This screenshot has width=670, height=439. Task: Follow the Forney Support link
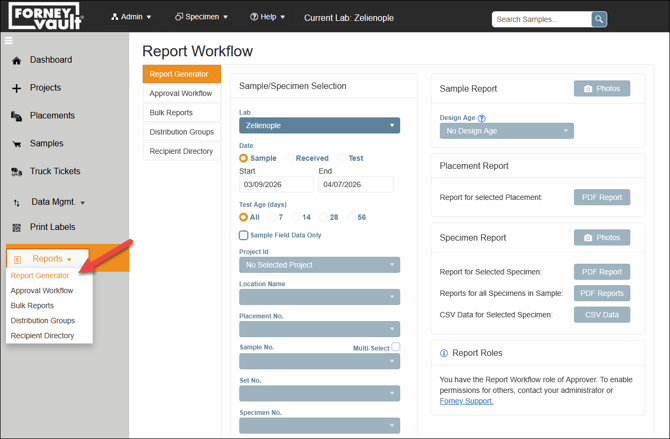click(466, 401)
